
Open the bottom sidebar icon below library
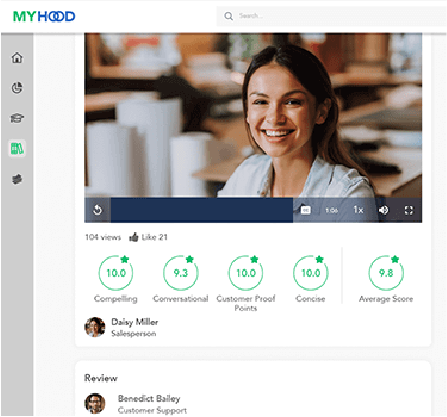click(x=17, y=179)
